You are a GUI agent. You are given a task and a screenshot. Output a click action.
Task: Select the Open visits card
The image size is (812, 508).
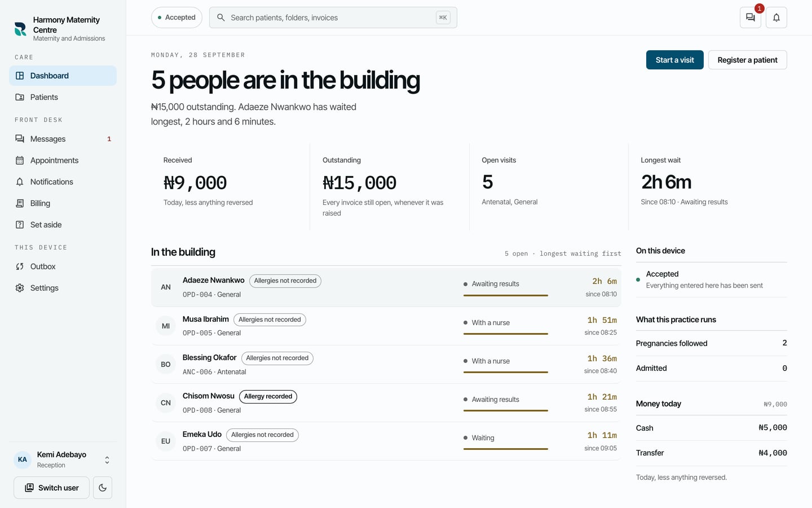tap(549, 186)
